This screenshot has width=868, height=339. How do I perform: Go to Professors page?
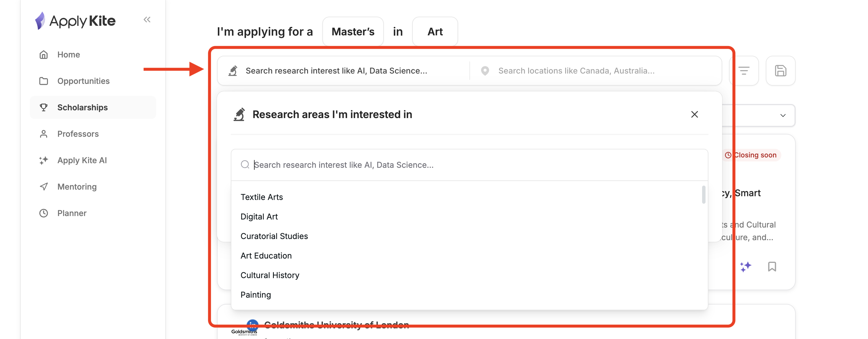tap(78, 134)
